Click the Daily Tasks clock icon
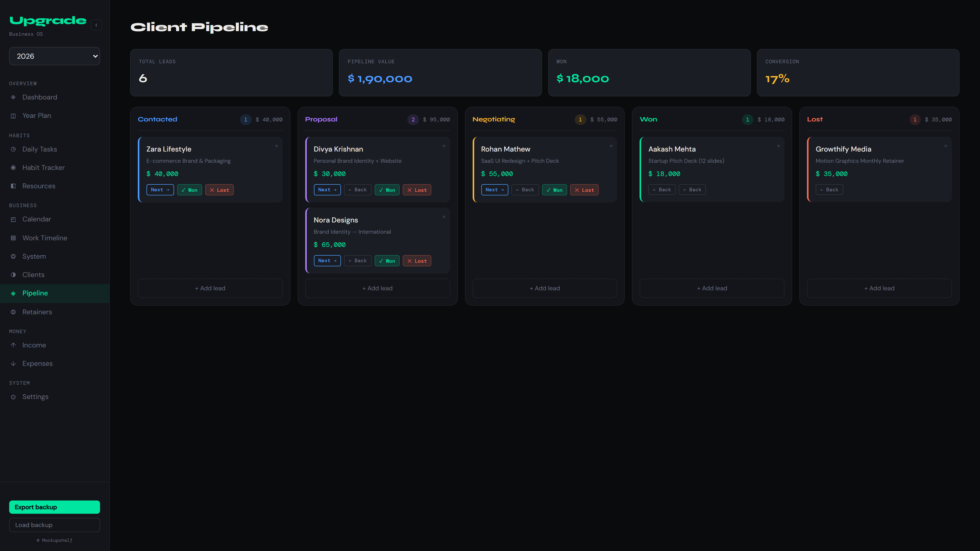980x551 pixels. (13, 149)
